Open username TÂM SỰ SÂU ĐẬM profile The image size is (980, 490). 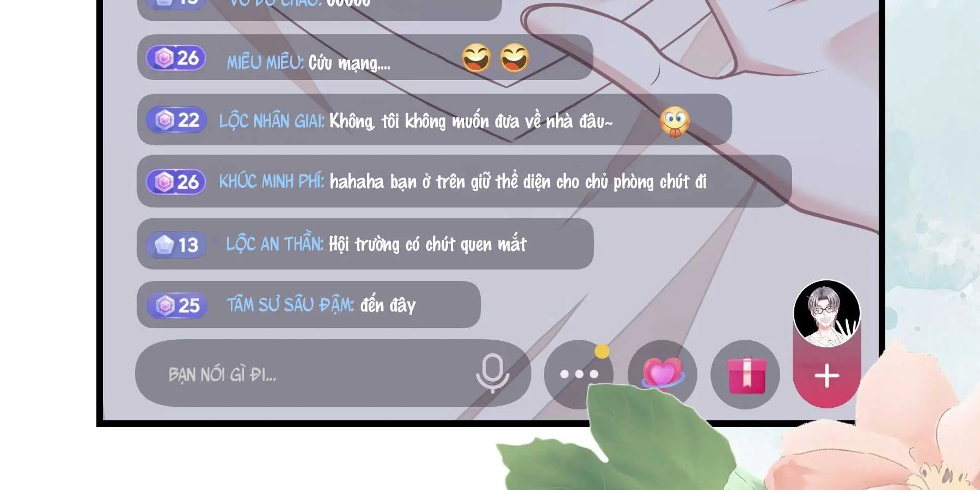click(x=290, y=304)
